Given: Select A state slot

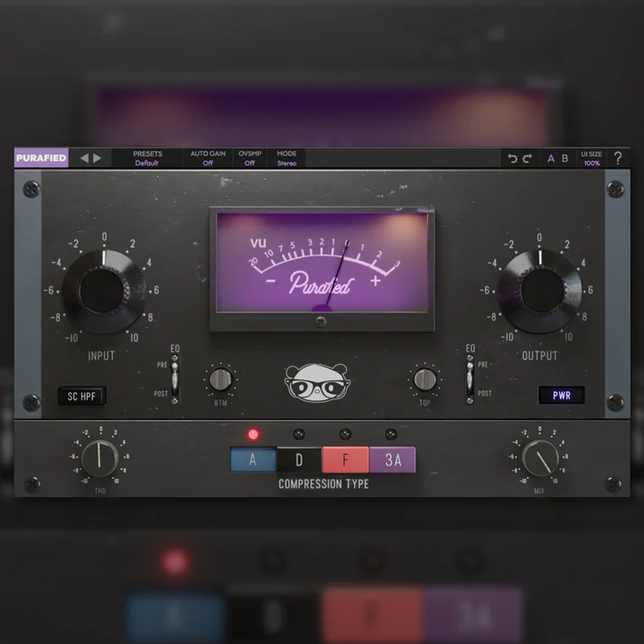Looking at the screenshot, I should pos(551,158).
